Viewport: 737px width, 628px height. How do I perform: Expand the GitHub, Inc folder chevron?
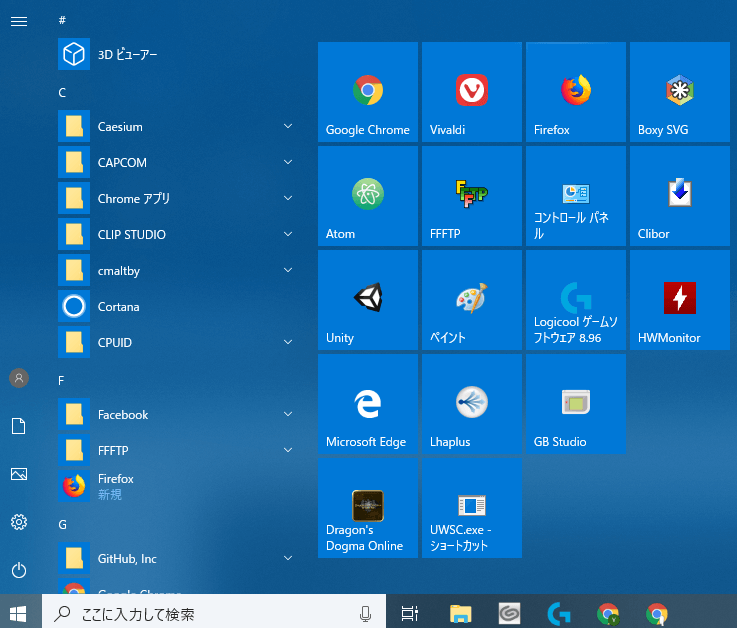pos(288,558)
